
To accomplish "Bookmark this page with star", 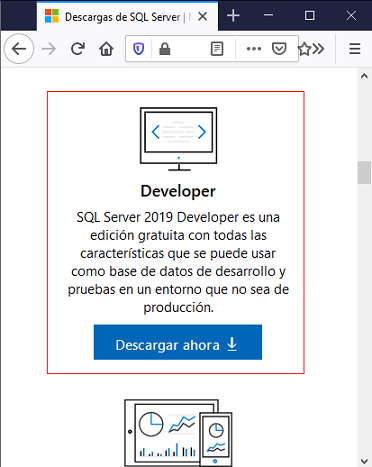I will point(304,49).
